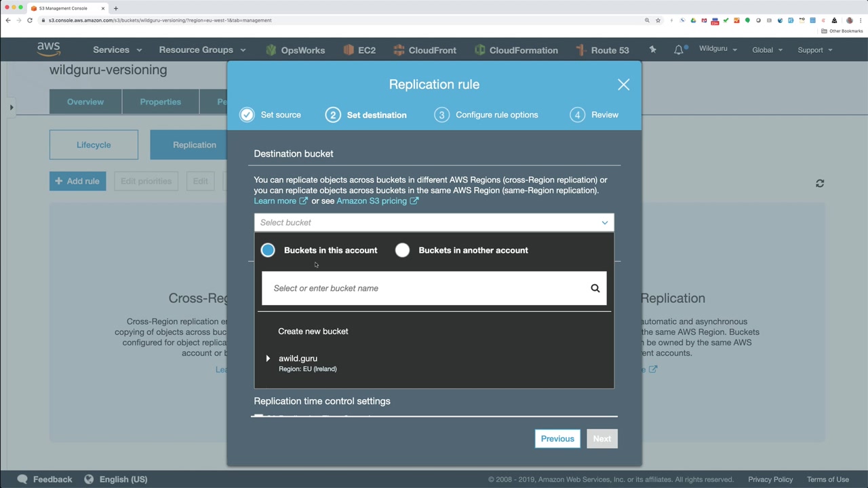Focus the bucket name search field

point(434,288)
